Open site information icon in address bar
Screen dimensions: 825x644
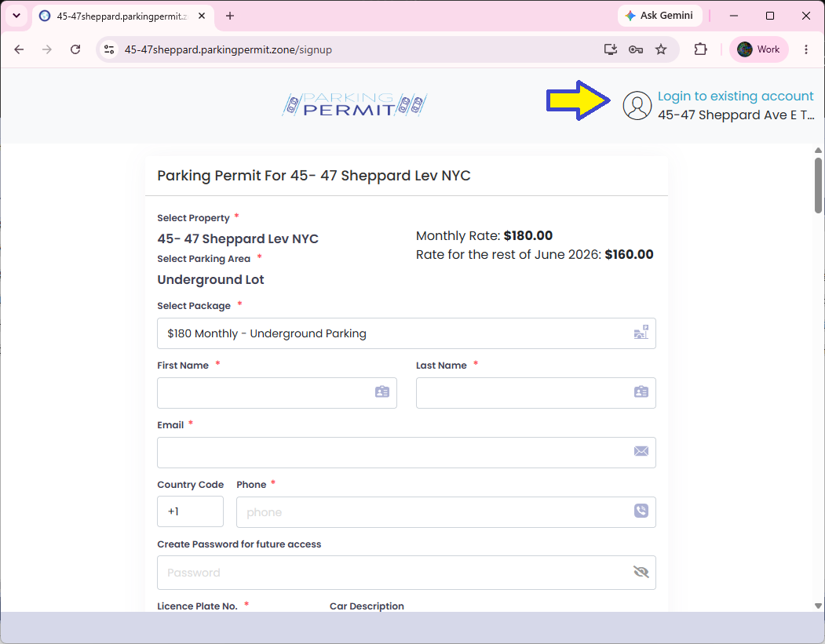pyautogui.click(x=109, y=49)
